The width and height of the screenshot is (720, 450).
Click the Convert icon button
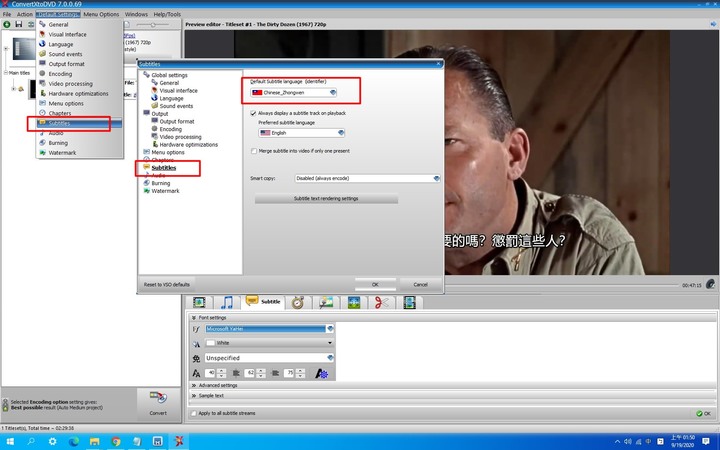coord(158,402)
